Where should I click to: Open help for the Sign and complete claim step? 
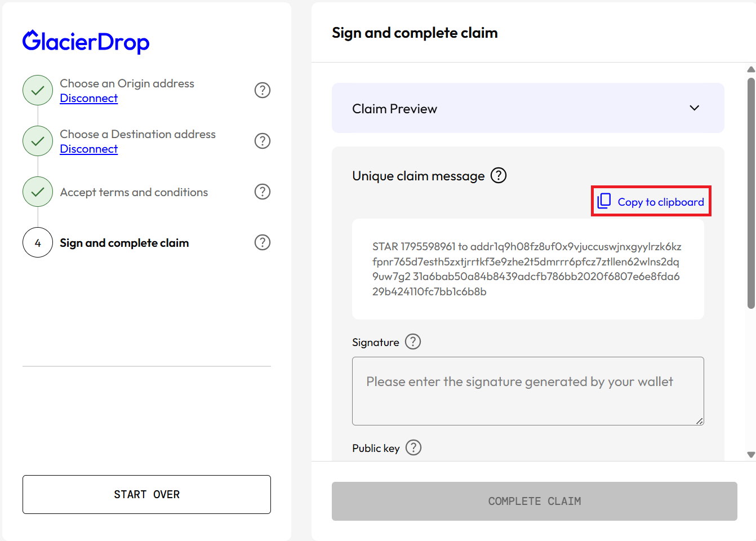click(x=263, y=242)
